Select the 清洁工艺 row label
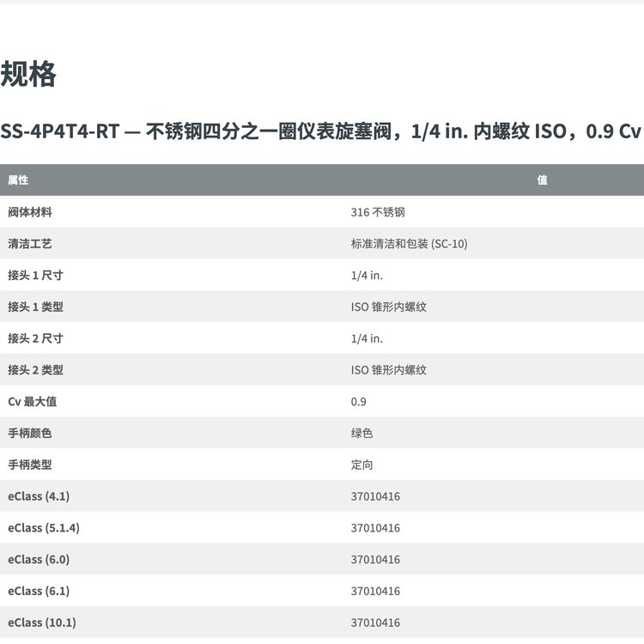 (x=30, y=244)
